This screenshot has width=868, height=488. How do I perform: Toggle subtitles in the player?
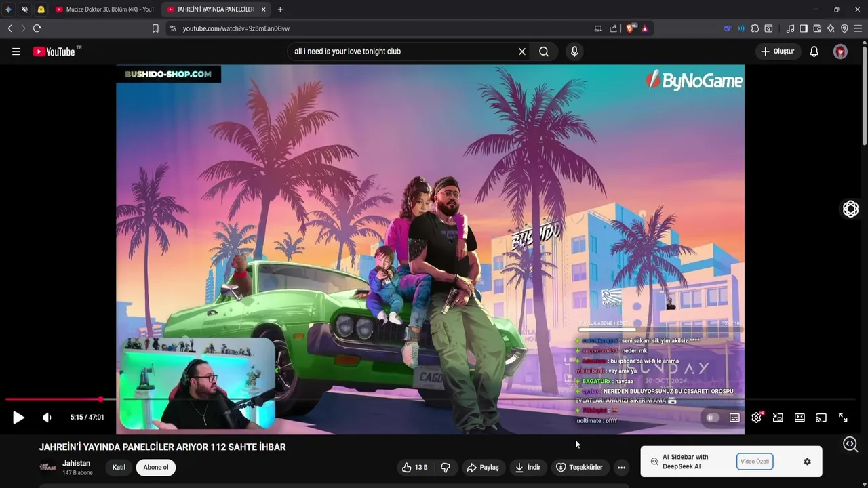(x=734, y=418)
